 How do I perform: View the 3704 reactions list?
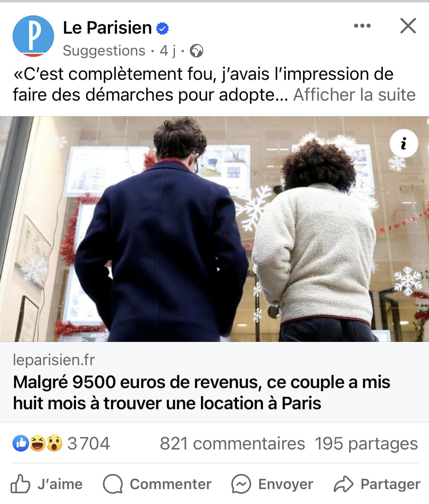click(x=89, y=443)
